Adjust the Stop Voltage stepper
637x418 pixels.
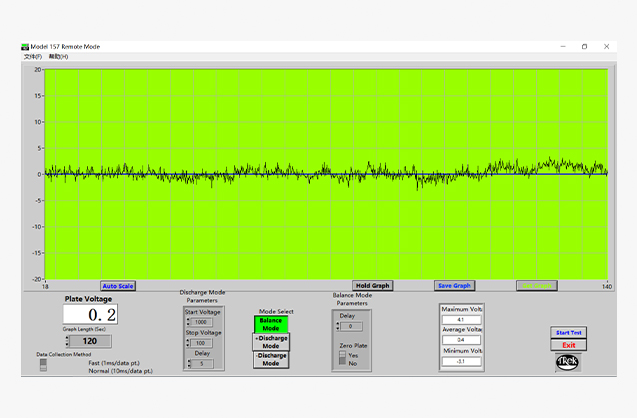188,343
